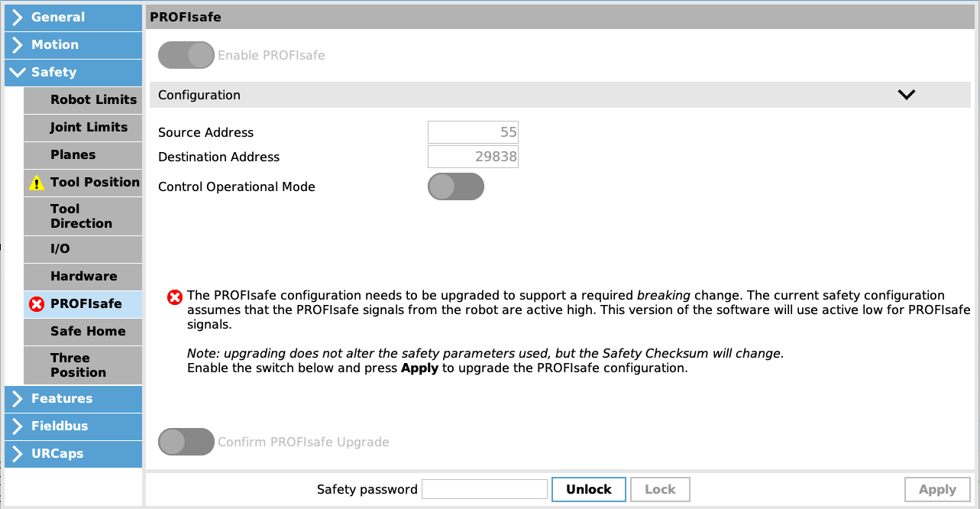
Task: Expand the Features sidebar section
Action: (x=73, y=398)
